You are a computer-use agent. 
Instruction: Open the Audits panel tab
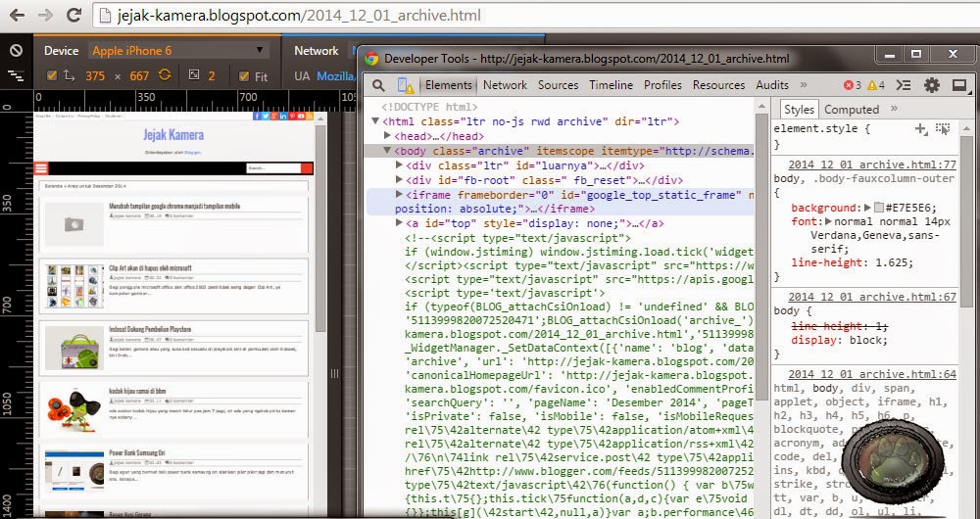tap(772, 85)
